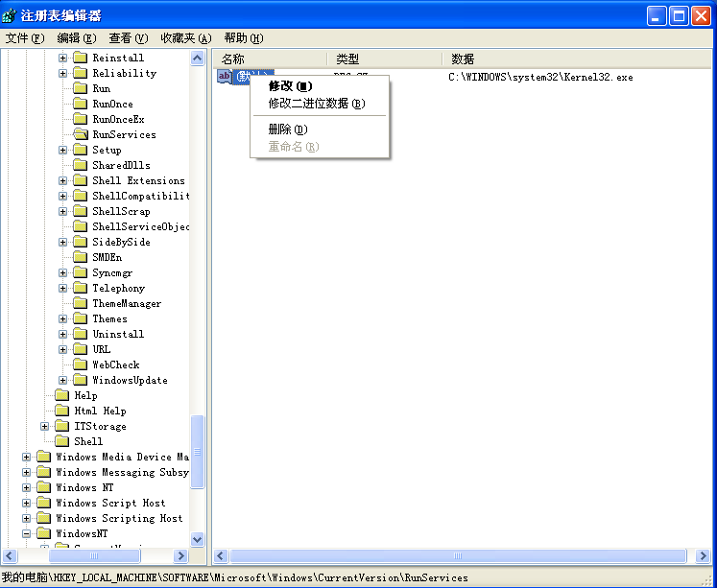This screenshot has height=588, width=717.
Task: Sort by the 名称 column header
Action: click(270, 59)
